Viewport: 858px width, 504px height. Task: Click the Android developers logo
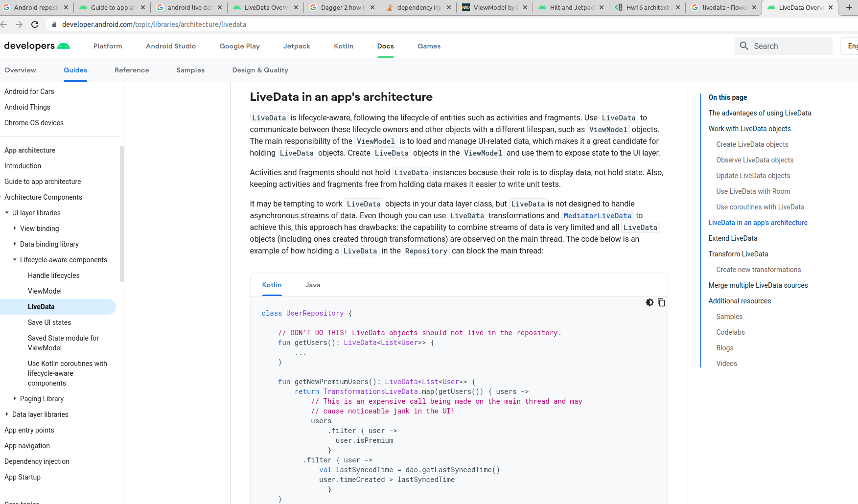(37, 46)
